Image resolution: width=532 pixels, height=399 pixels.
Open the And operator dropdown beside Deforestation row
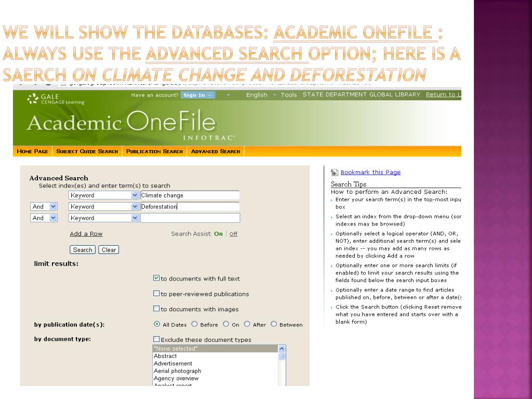pos(44,207)
